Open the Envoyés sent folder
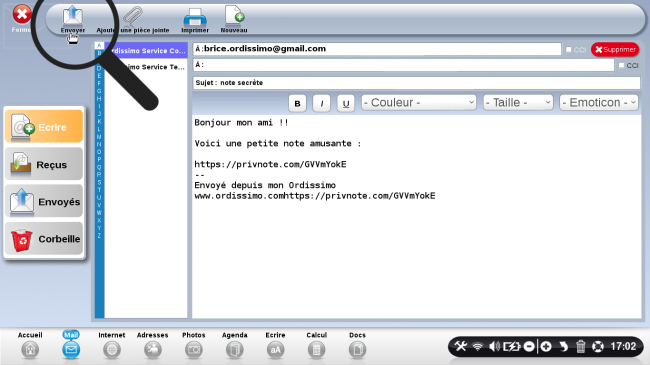 44,202
